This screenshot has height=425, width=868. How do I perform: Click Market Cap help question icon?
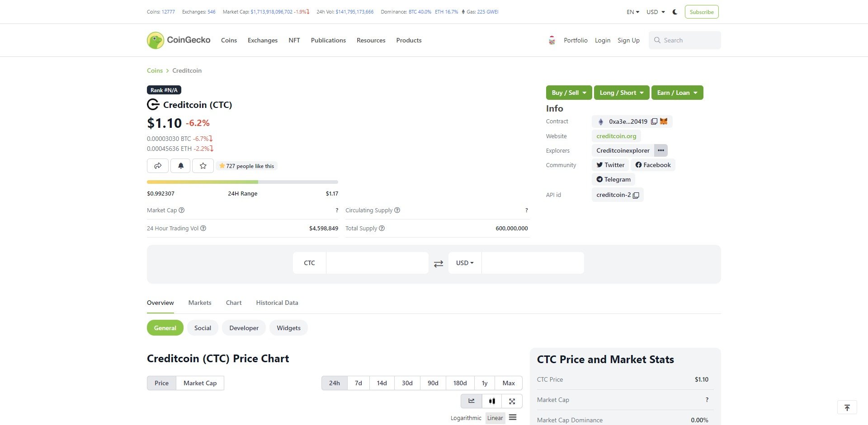pos(182,210)
